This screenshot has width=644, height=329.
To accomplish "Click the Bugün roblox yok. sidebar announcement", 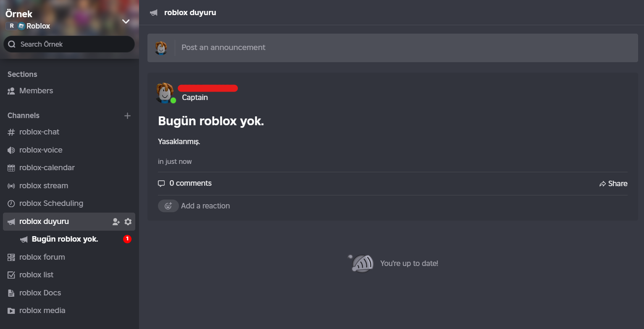I will pos(65,239).
